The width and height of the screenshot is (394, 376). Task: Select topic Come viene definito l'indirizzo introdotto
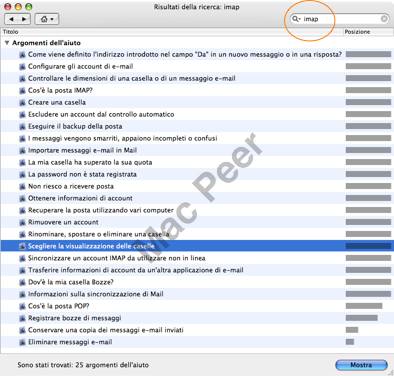click(185, 54)
